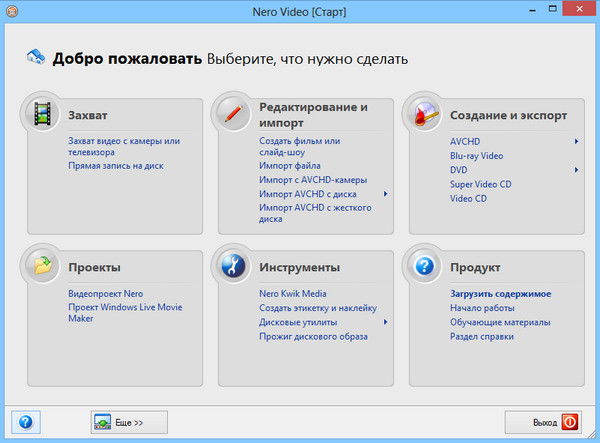600x443 pixels.
Task: Expand the AVCHD submenu arrow
Action: (577, 142)
